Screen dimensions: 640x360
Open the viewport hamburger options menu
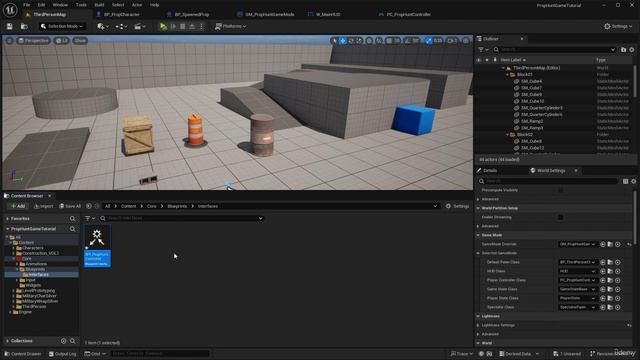coord(9,40)
